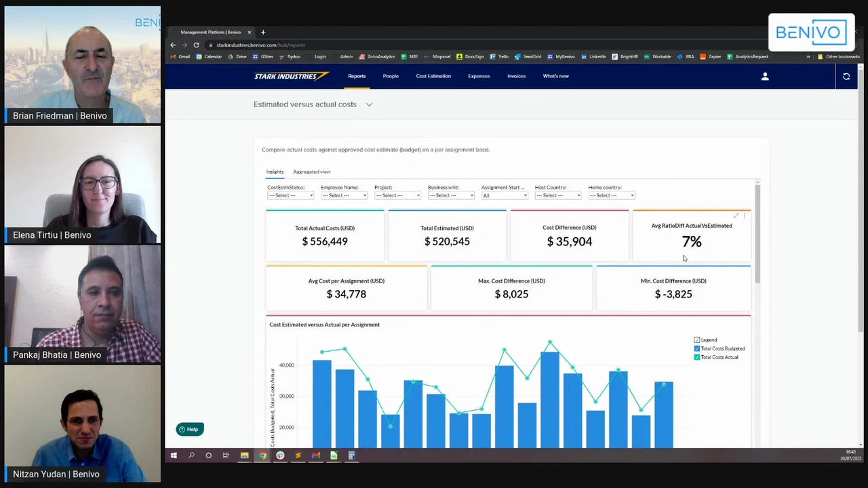Open the LinkedIn bookmark
The image size is (868, 488).
pos(594,57)
